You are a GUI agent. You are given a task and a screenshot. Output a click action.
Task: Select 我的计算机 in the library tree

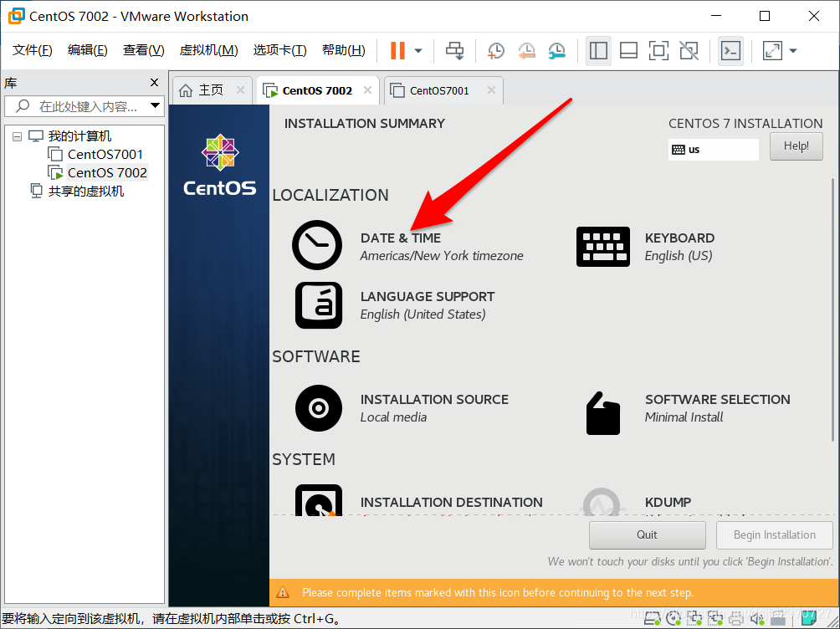click(x=79, y=136)
